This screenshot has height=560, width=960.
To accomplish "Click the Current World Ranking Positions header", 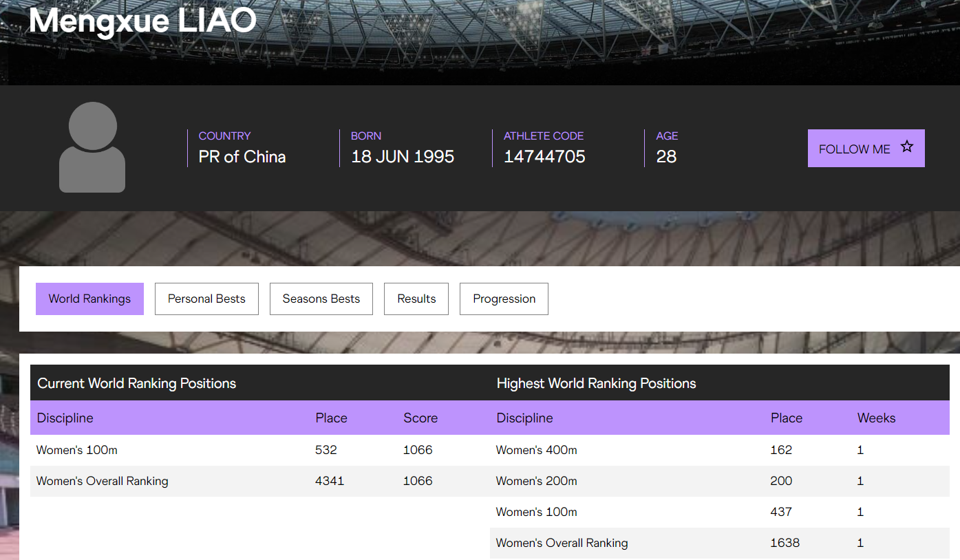I will tap(136, 383).
